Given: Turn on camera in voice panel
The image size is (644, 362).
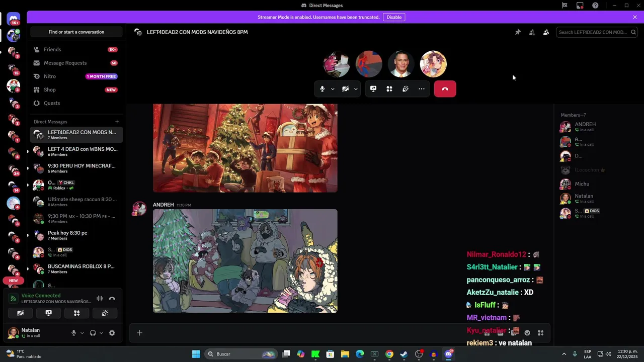Looking at the screenshot, I should click(20, 313).
